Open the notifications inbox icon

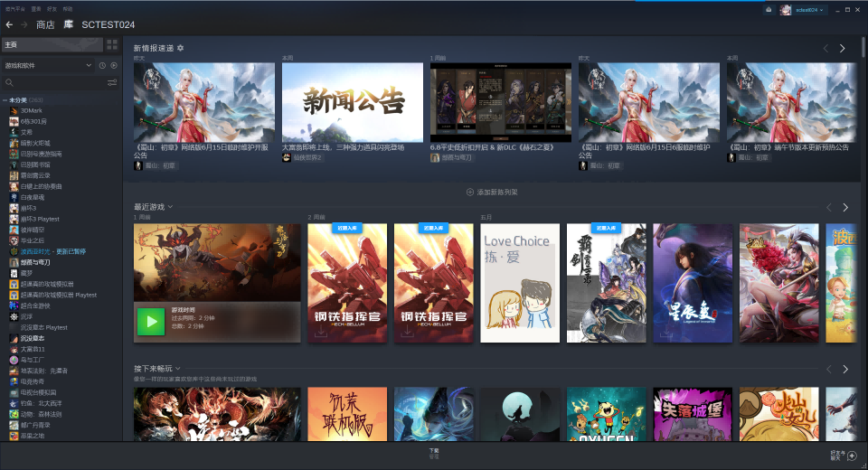pos(769,9)
